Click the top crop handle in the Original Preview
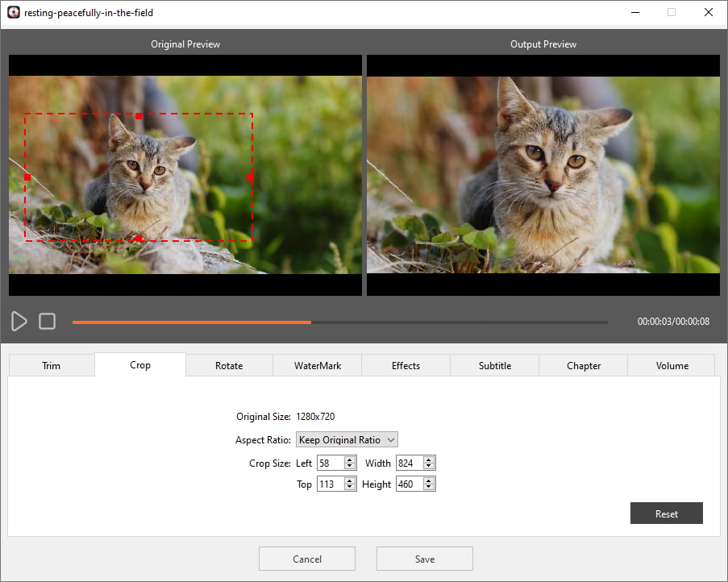Image resolution: width=728 pixels, height=582 pixels. coord(139,116)
